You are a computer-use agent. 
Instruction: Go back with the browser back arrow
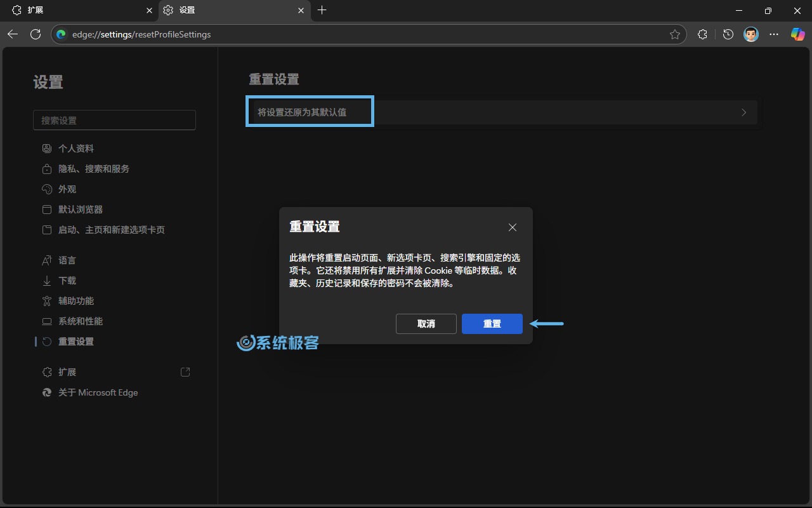pos(13,34)
